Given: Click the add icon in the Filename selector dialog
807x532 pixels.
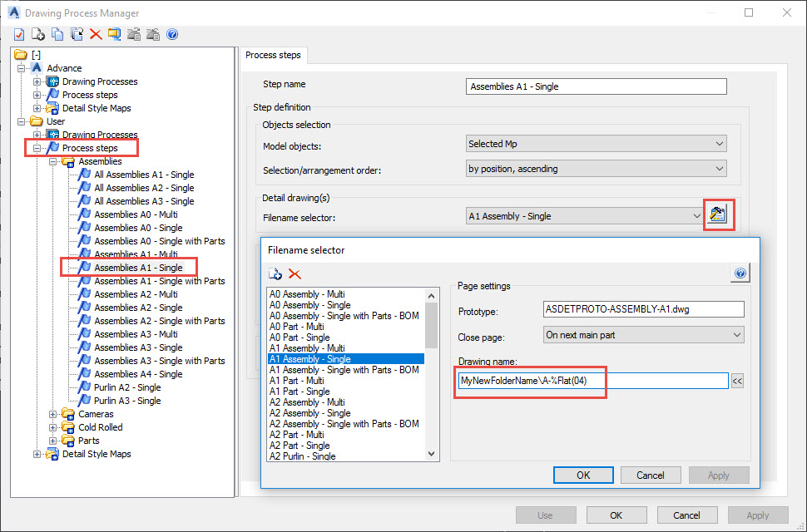Looking at the screenshot, I should (x=275, y=273).
